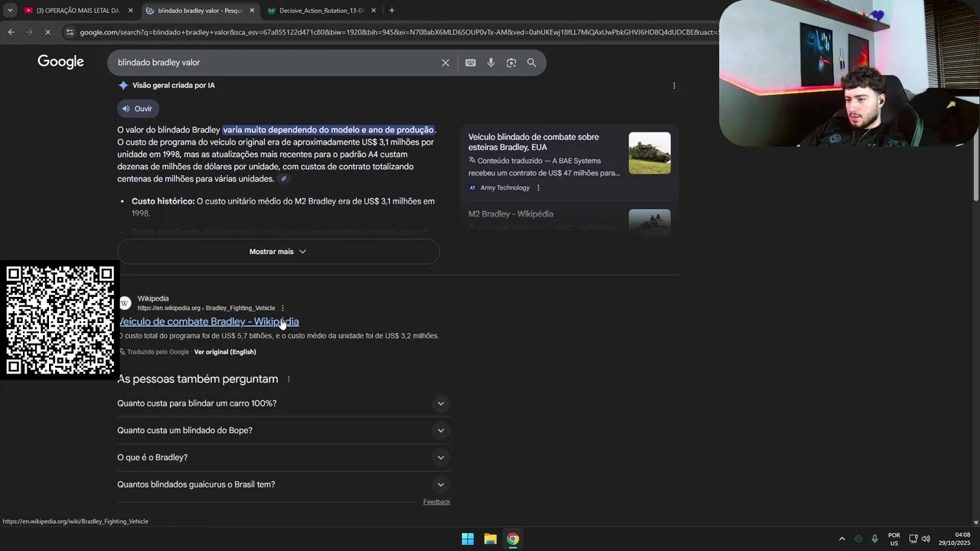Image resolution: width=980 pixels, height=551 pixels.
Task: Switch to Decisive_Action_Rotation tab
Action: 322,11
